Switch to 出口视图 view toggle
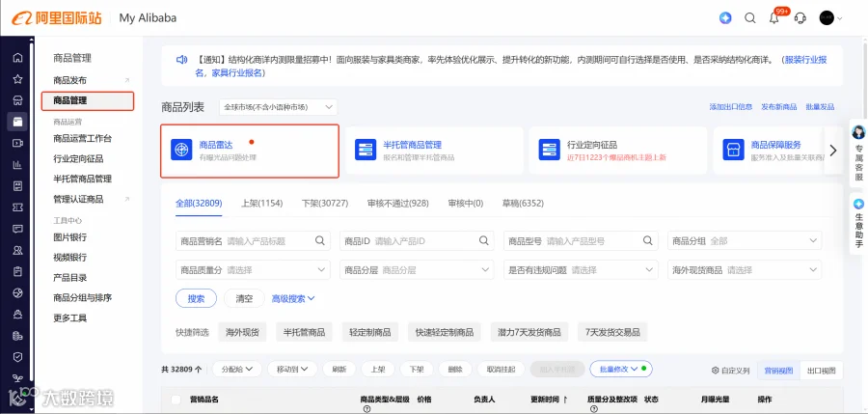This screenshot has width=868, height=414. pyautogui.click(x=821, y=371)
